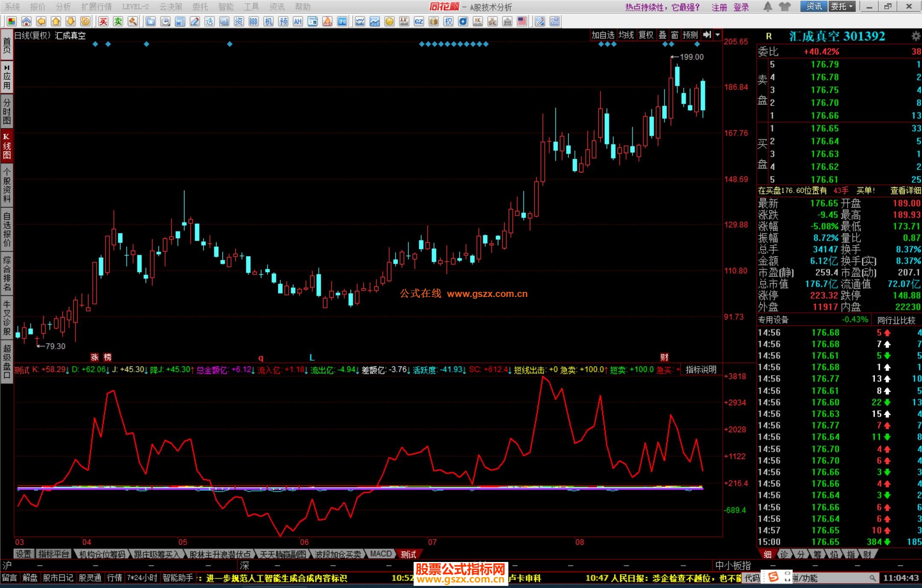
Task: Click the 指标说明 button
Action: (x=700, y=370)
